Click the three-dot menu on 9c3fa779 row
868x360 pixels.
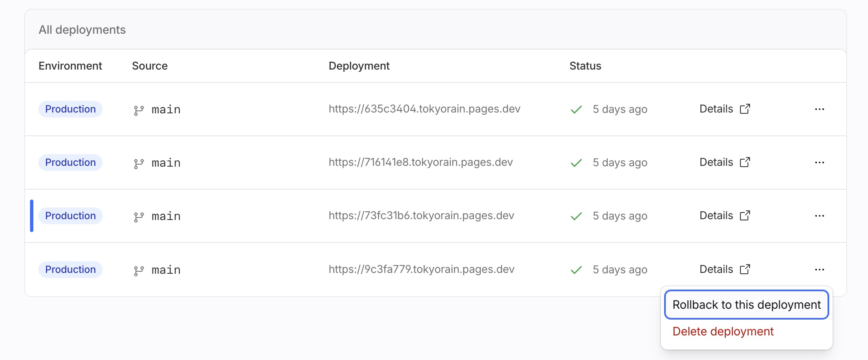pyautogui.click(x=819, y=270)
